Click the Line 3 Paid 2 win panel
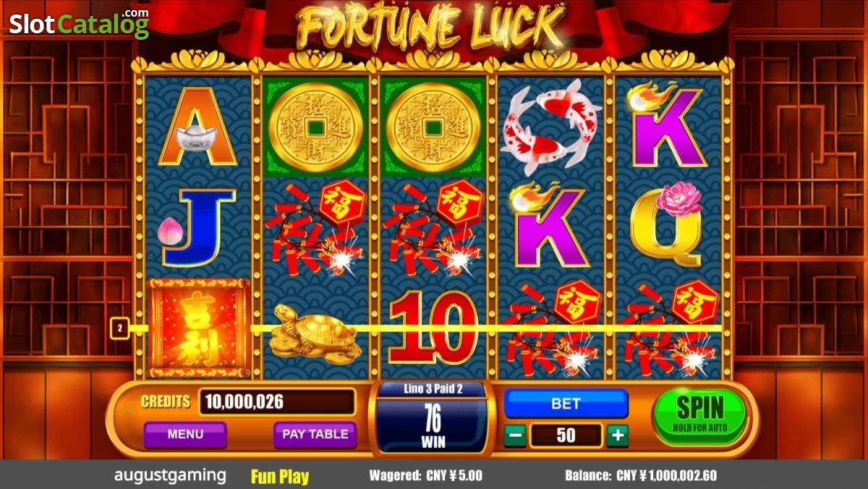 433,417
